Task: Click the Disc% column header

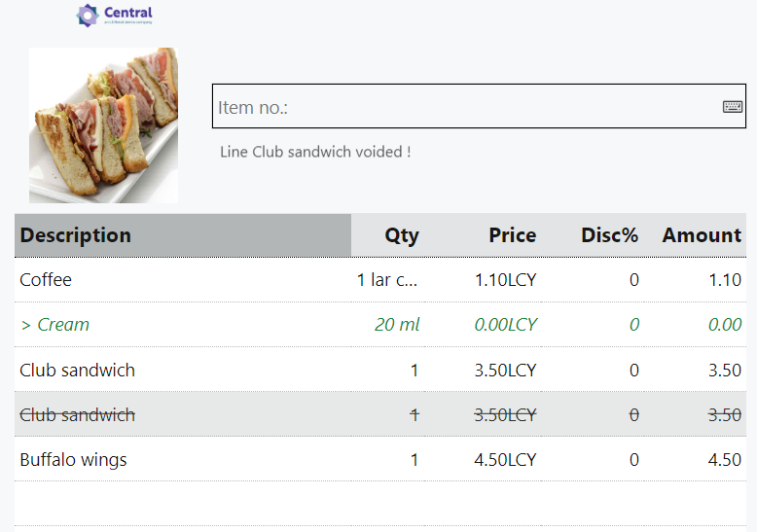Action: [609, 235]
